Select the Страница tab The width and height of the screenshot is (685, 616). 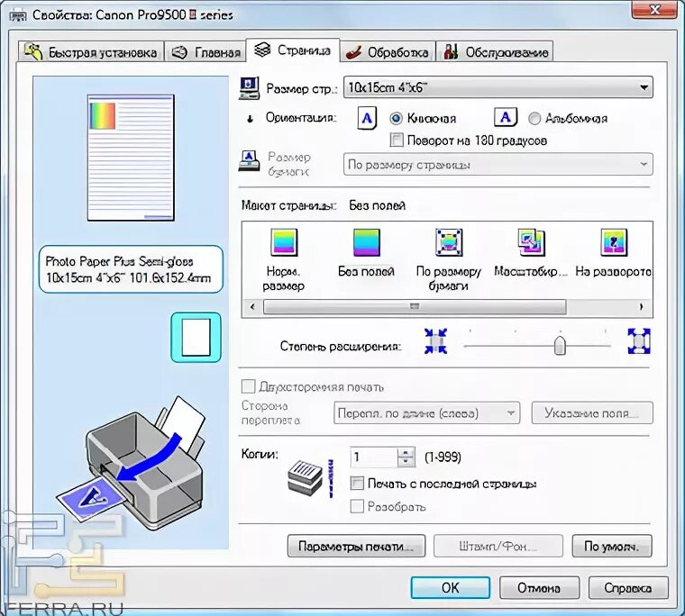point(293,50)
